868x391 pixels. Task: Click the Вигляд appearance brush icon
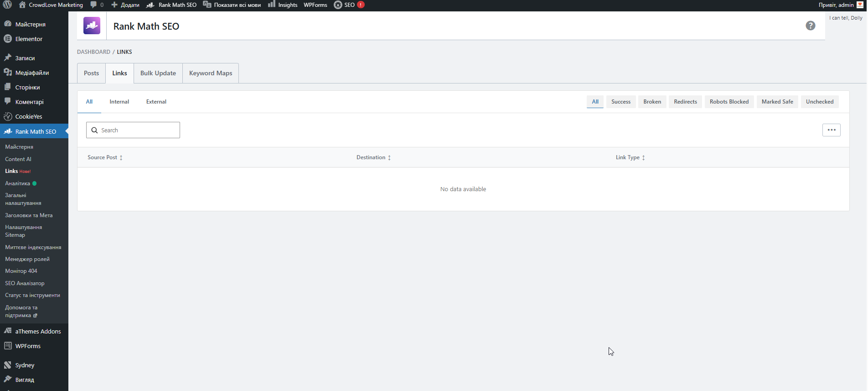8,379
